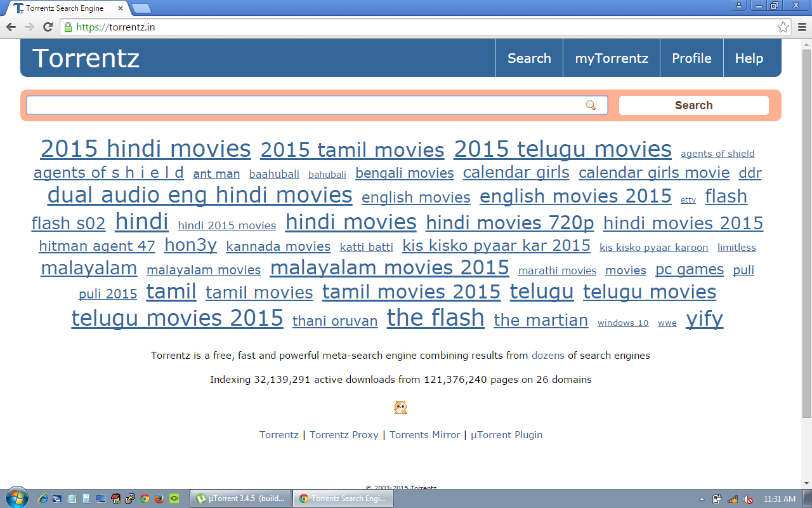Show hidden system tray icons

(702, 499)
